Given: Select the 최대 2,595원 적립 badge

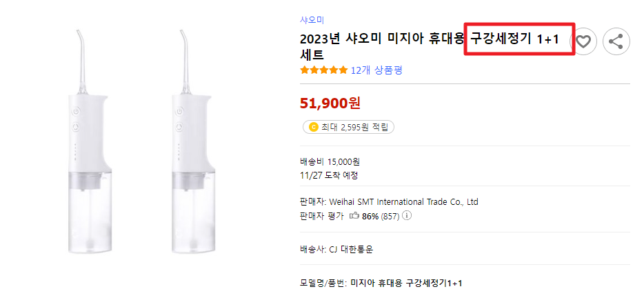Looking at the screenshot, I should pos(348,127).
